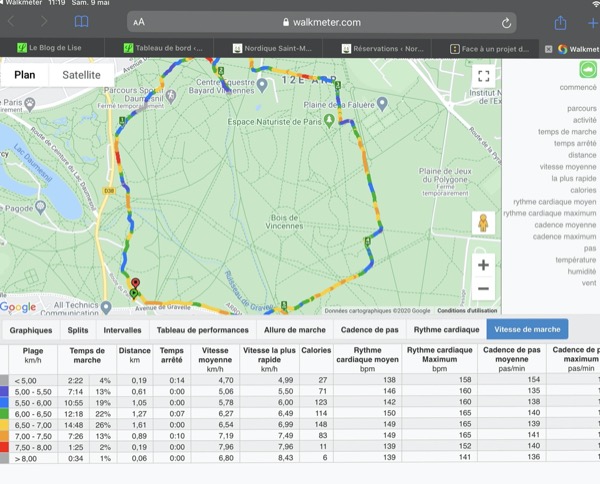Image resolution: width=600 pixels, height=484 pixels.
Task: Open reader text size AA control
Action: point(139,22)
